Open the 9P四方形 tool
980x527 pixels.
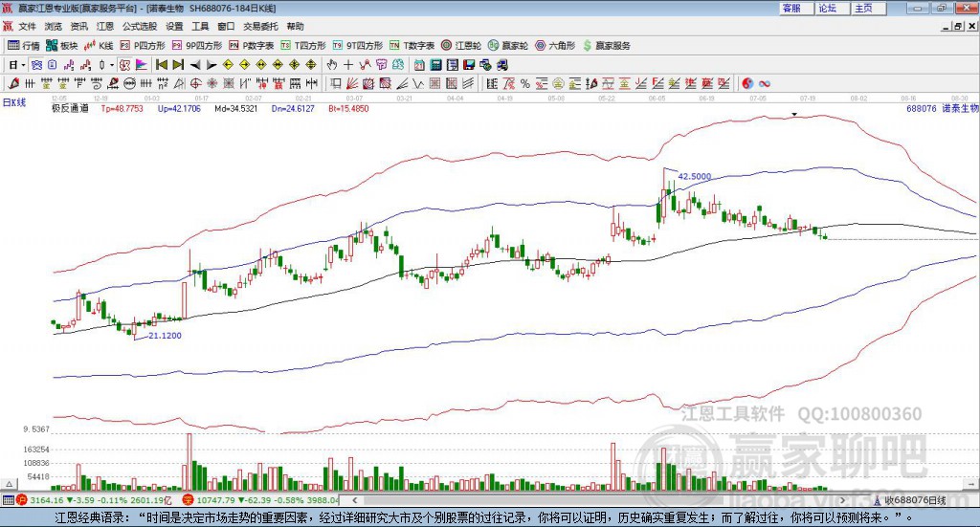click(x=197, y=46)
